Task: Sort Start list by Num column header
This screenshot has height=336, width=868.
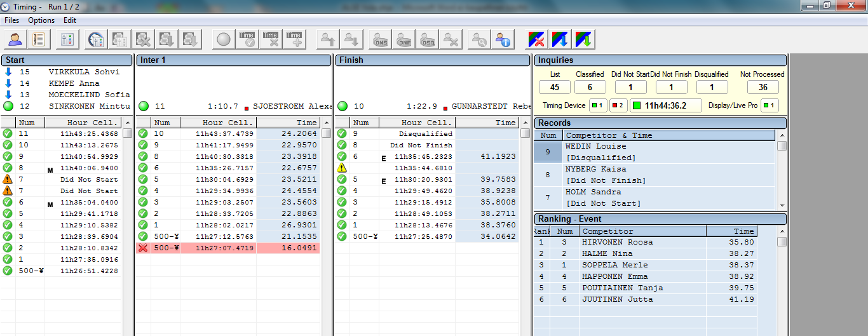Action: [x=31, y=123]
